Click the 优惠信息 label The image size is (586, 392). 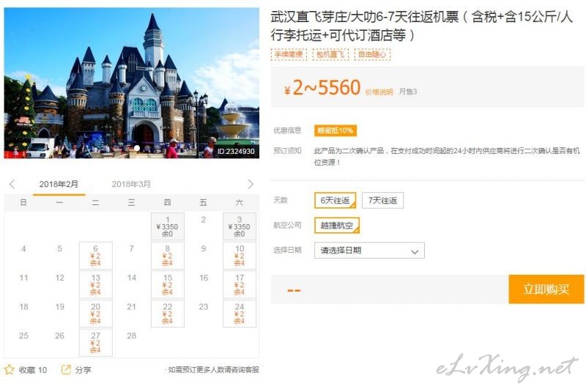click(x=287, y=130)
